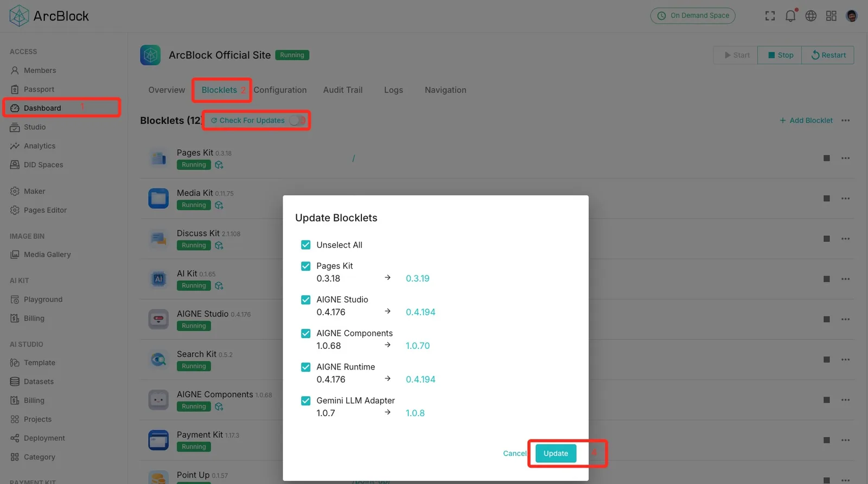Uncheck Gemini LLM Adapter in update list
868x484 pixels.
(x=306, y=401)
